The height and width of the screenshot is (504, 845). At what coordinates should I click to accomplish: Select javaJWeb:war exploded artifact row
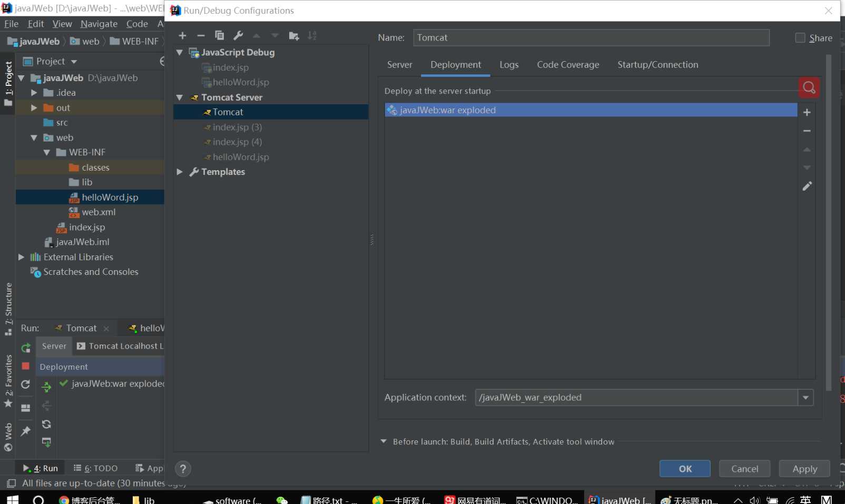pos(591,110)
